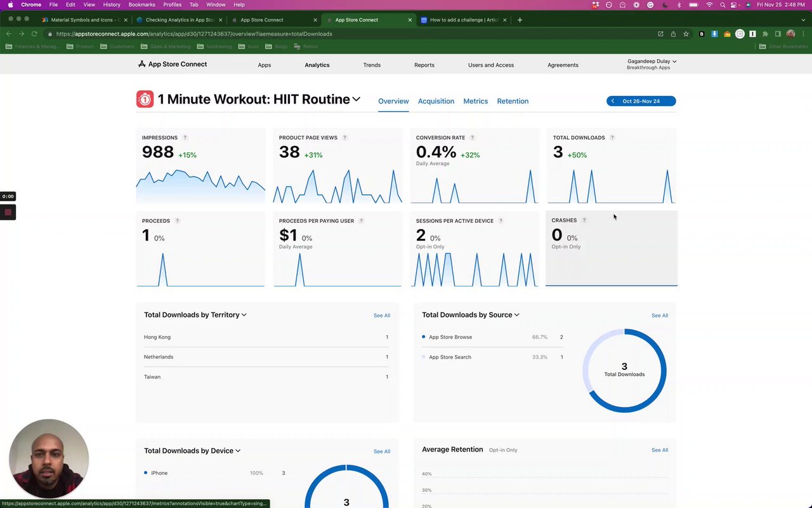
Task: Click the Crashes metric card
Action: (x=612, y=248)
